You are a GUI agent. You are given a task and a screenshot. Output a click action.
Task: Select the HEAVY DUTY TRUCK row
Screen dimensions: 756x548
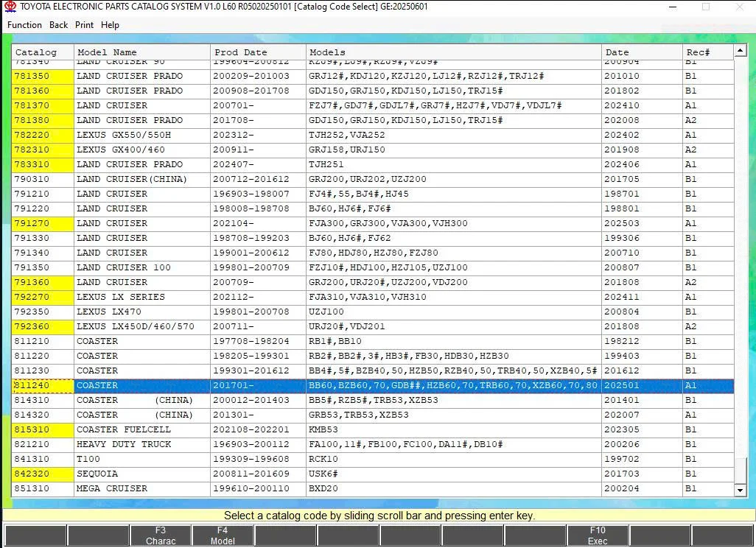click(x=373, y=444)
